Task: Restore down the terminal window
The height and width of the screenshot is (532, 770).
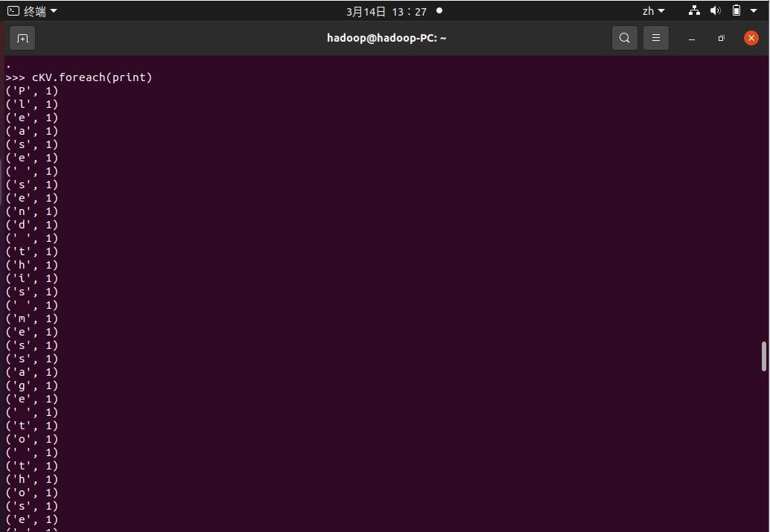Action: coord(721,38)
